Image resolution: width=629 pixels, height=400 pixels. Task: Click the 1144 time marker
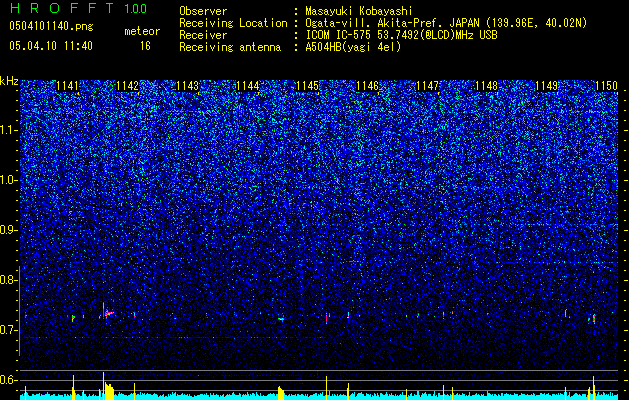248,86
